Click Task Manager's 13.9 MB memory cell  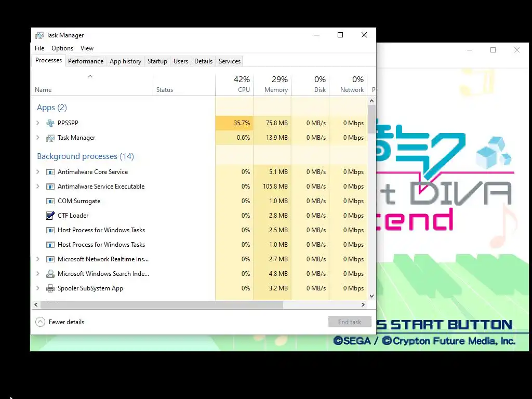click(272, 137)
